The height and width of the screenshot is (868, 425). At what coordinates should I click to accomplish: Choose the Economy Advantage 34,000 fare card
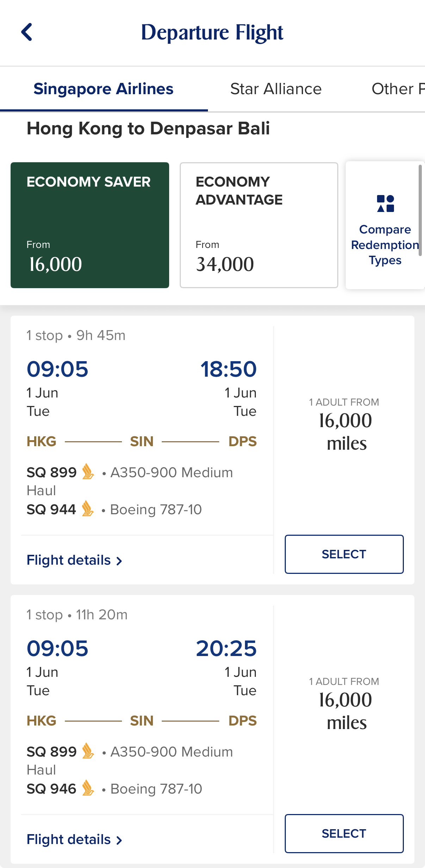click(259, 225)
